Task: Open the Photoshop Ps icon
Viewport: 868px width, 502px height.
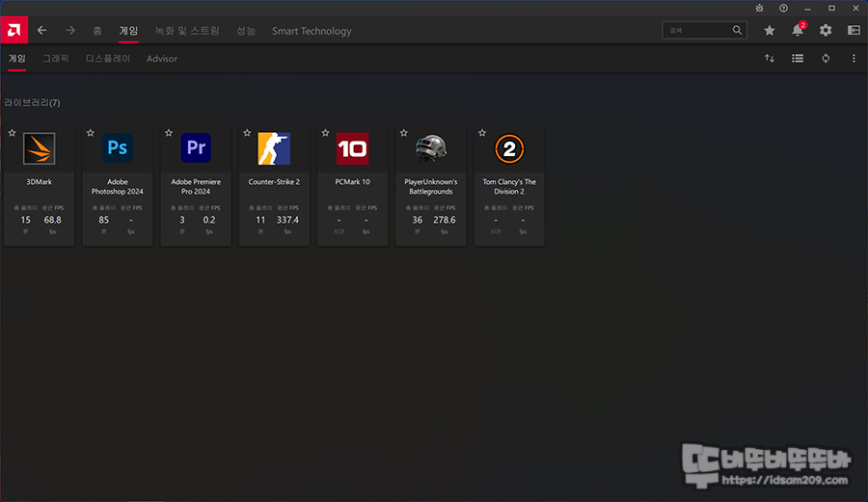Action: tap(118, 147)
